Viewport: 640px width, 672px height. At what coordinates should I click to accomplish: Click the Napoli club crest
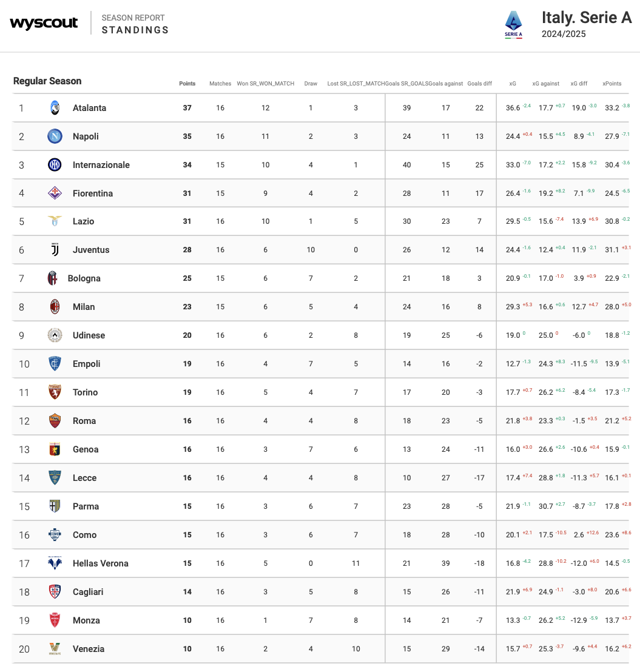tap(55, 136)
